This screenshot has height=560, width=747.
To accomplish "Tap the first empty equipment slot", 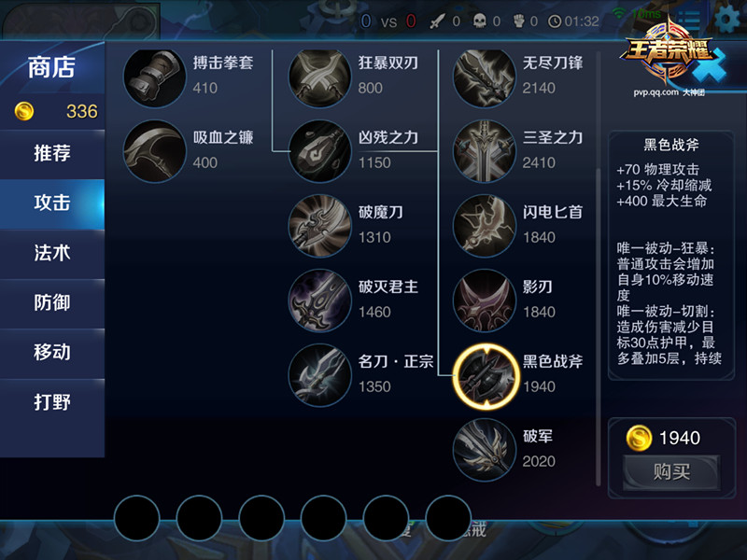I will coord(136,518).
